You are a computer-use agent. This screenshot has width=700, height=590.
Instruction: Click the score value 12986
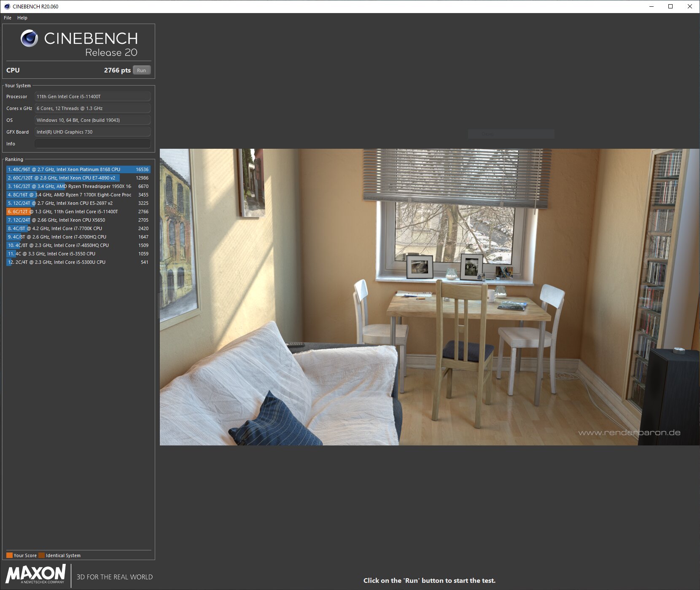pos(142,178)
